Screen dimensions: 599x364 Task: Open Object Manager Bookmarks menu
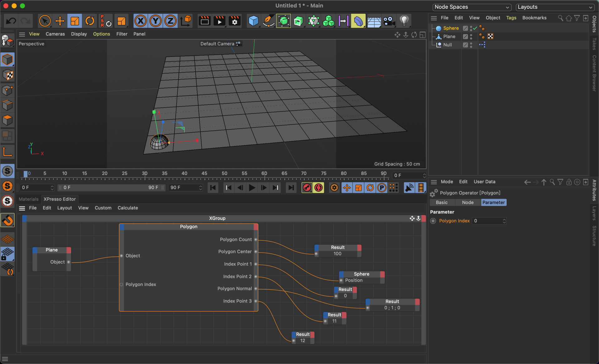pyautogui.click(x=534, y=18)
